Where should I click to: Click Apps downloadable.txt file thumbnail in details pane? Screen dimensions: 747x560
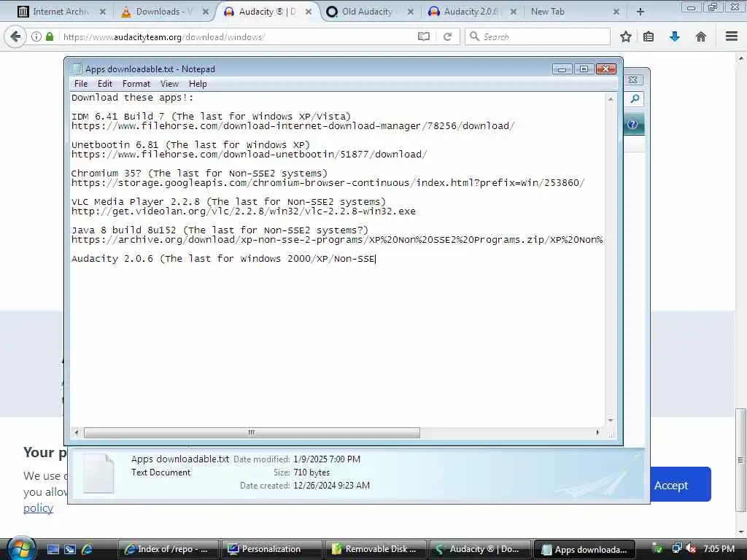click(x=98, y=472)
